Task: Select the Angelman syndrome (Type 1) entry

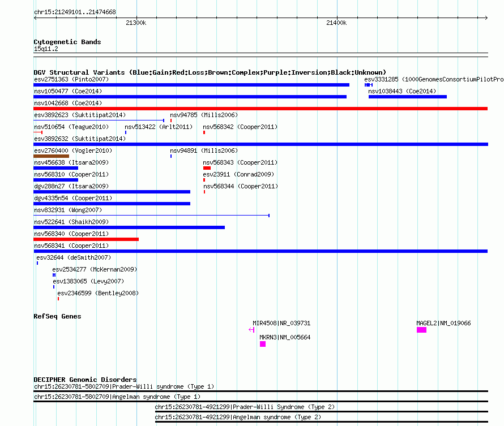Action: pyautogui.click(x=117, y=397)
